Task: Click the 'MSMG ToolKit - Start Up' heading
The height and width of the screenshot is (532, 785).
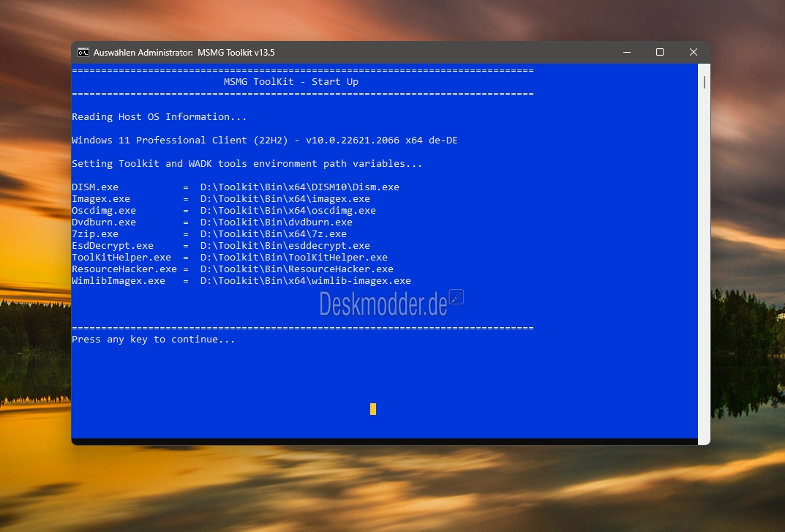Action: (291, 82)
